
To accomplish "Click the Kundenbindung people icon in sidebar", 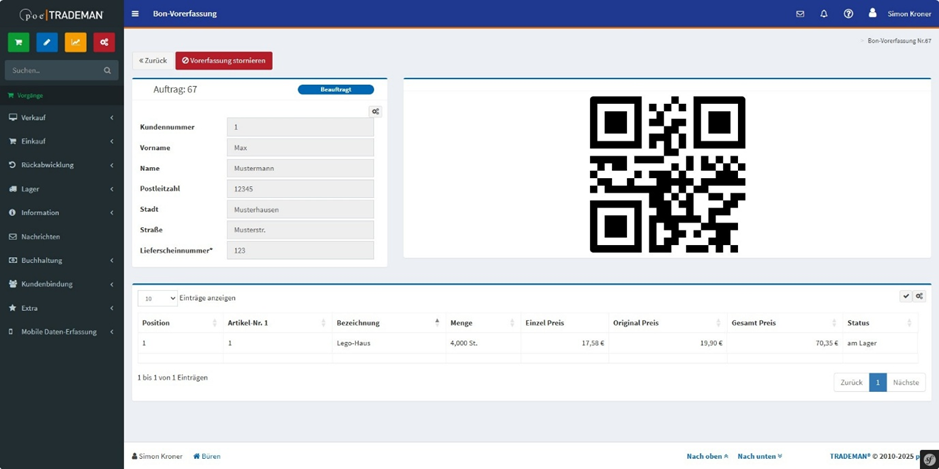I will click(13, 284).
